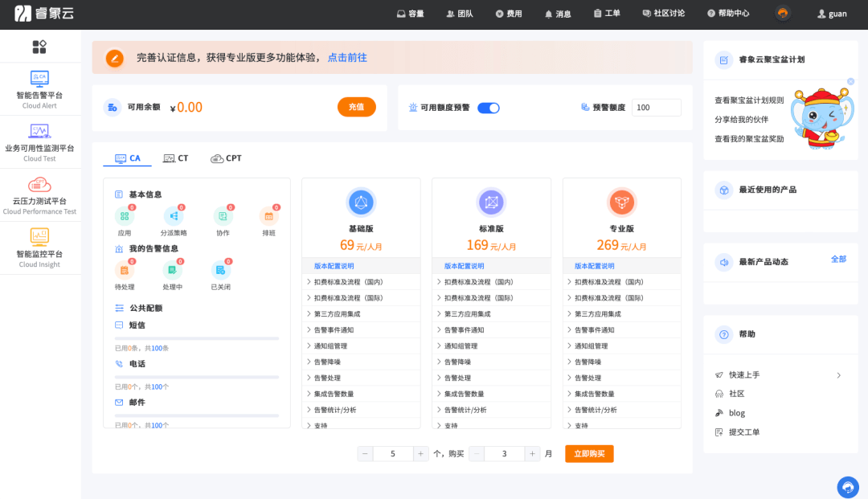Open 社区讨论 in top menu

(663, 14)
